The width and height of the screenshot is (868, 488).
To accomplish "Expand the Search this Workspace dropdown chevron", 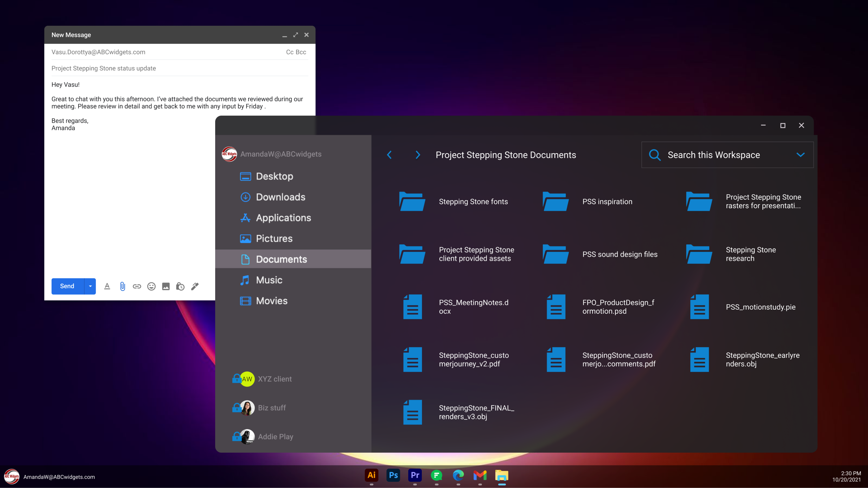I will coord(801,155).
